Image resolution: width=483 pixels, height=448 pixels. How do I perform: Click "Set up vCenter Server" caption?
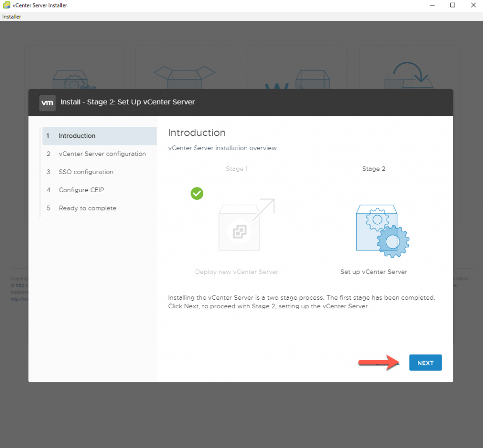374,272
